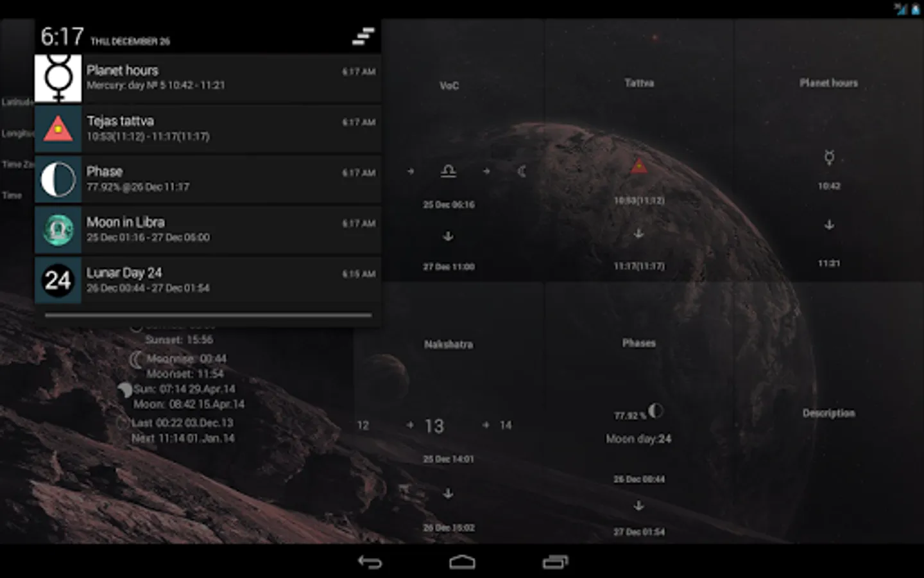The height and width of the screenshot is (578, 924).
Task: Tap the 6:17 clock in notification header
Action: [x=62, y=37]
